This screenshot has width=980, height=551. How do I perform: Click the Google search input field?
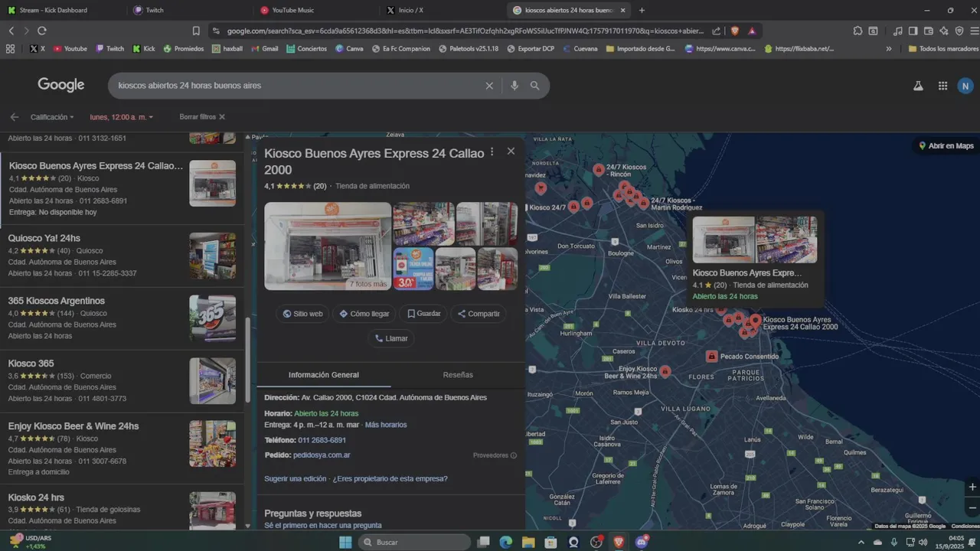299,86
